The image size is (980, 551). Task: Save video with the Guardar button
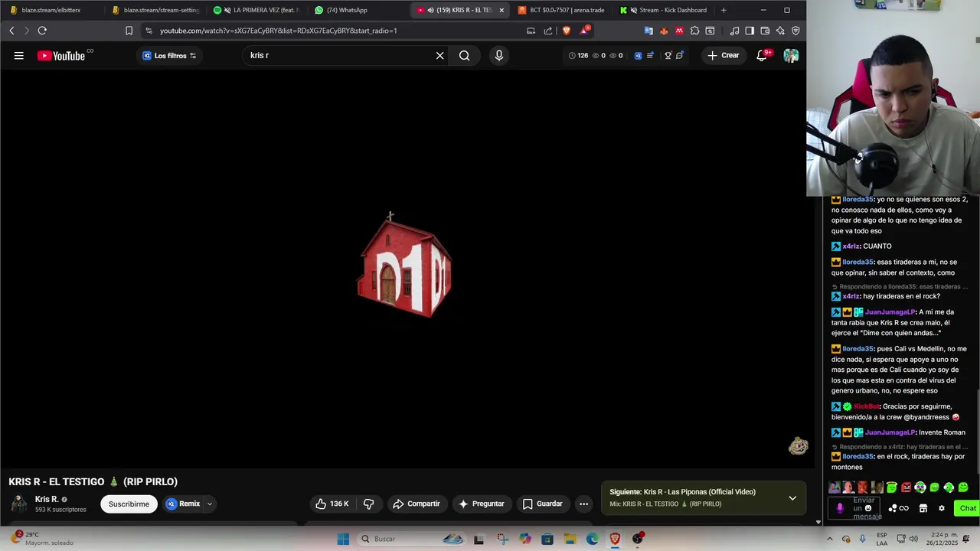(x=543, y=504)
